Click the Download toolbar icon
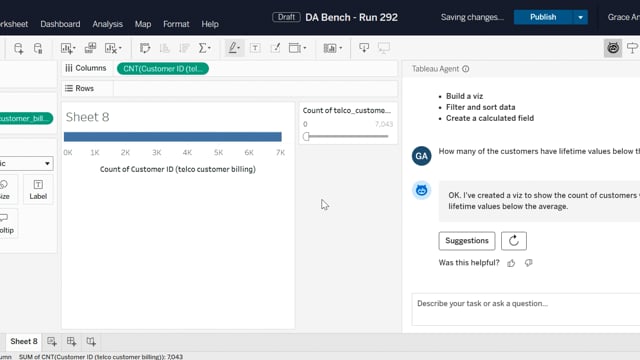The height and width of the screenshot is (360, 640). pyautogui.click(x=364, y=48)
